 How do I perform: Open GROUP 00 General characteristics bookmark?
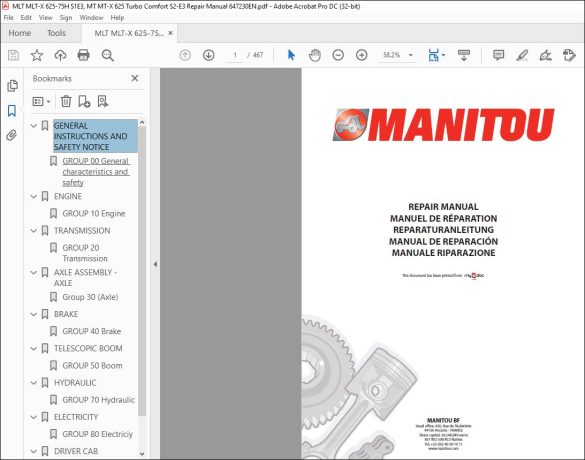[96, 172]
